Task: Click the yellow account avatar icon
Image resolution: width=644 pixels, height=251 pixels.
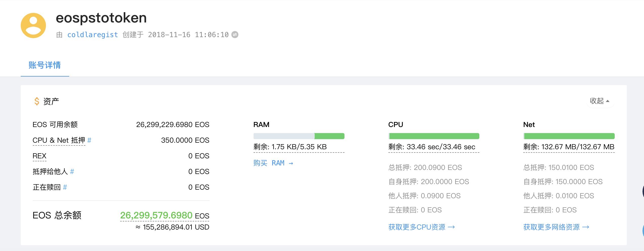Action: [x=33, y=26]
